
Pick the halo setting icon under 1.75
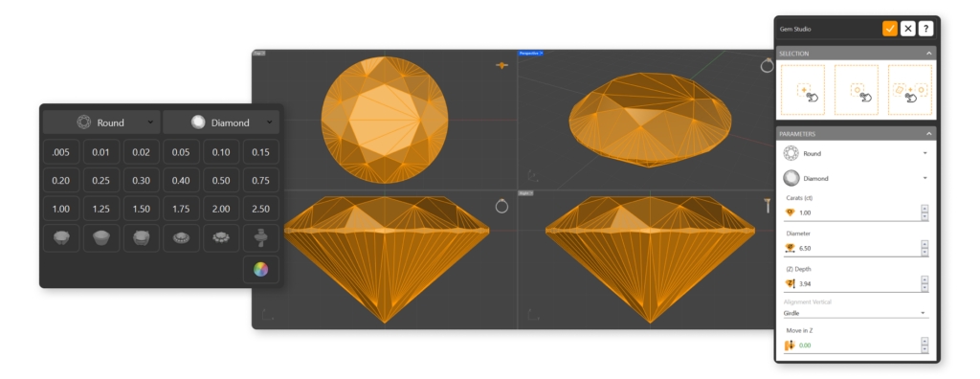point(181,237)
